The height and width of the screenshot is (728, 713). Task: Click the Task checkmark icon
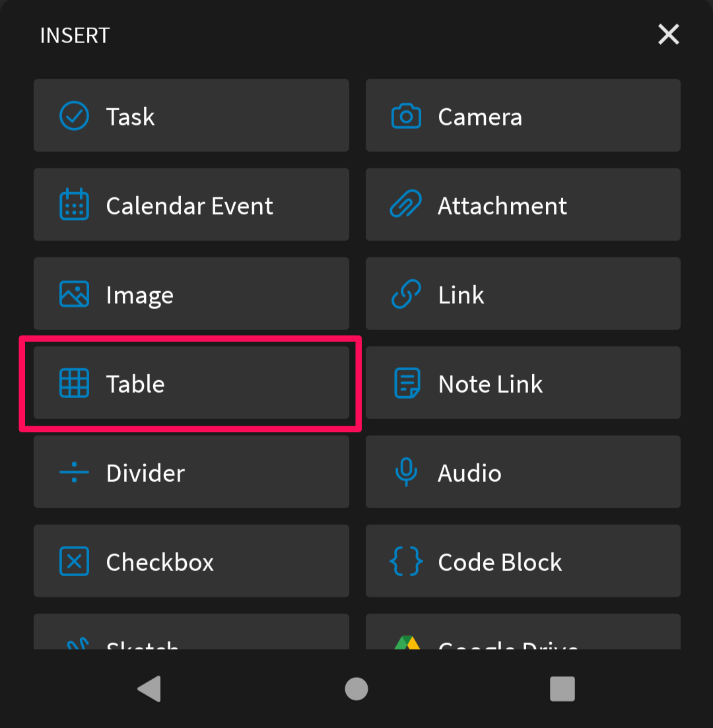[x=74, y=116]
